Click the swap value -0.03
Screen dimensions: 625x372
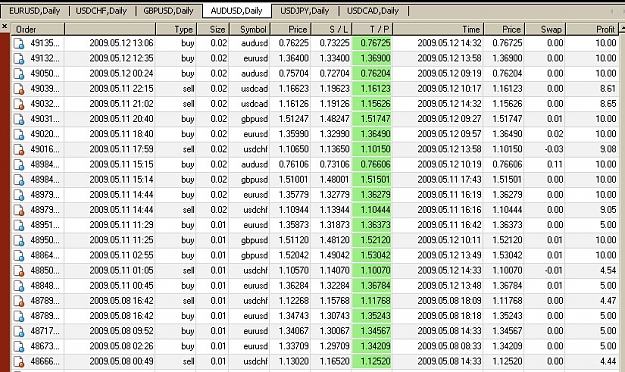point(554,149)
